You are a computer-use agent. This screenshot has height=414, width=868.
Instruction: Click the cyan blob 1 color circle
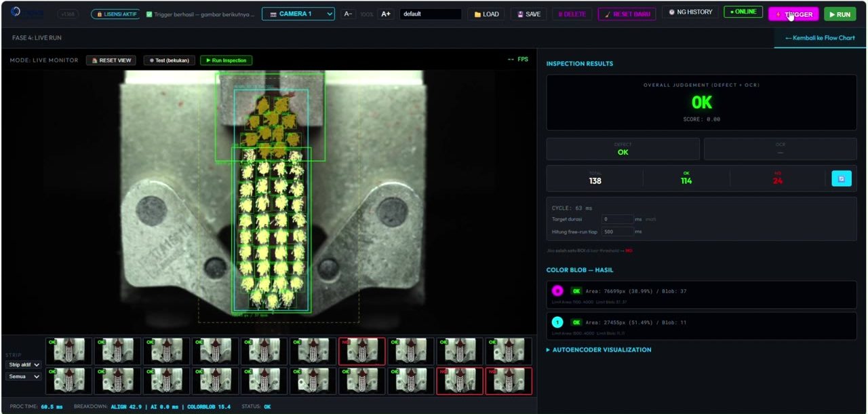(x=557, y=322)
